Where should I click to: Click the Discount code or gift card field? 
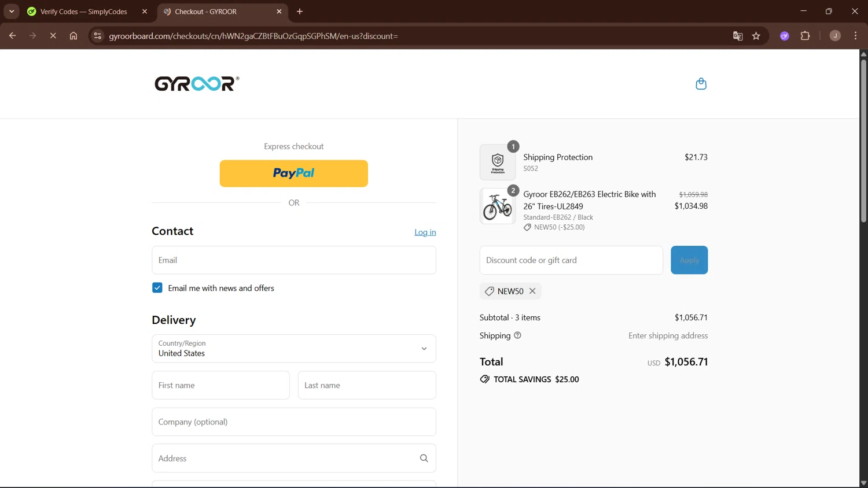pos(571,260)
